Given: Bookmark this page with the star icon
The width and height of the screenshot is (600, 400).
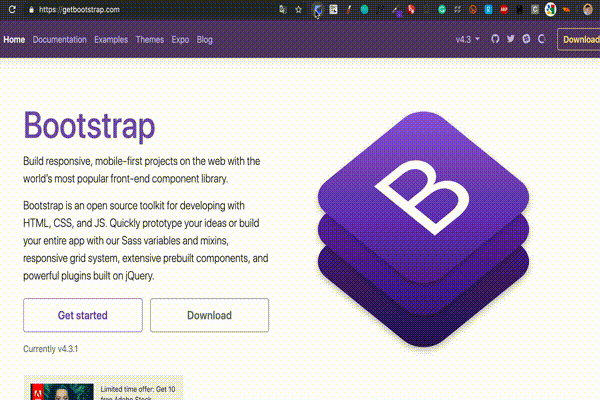Looking at the screenshot, I should [x=298, y=10].
